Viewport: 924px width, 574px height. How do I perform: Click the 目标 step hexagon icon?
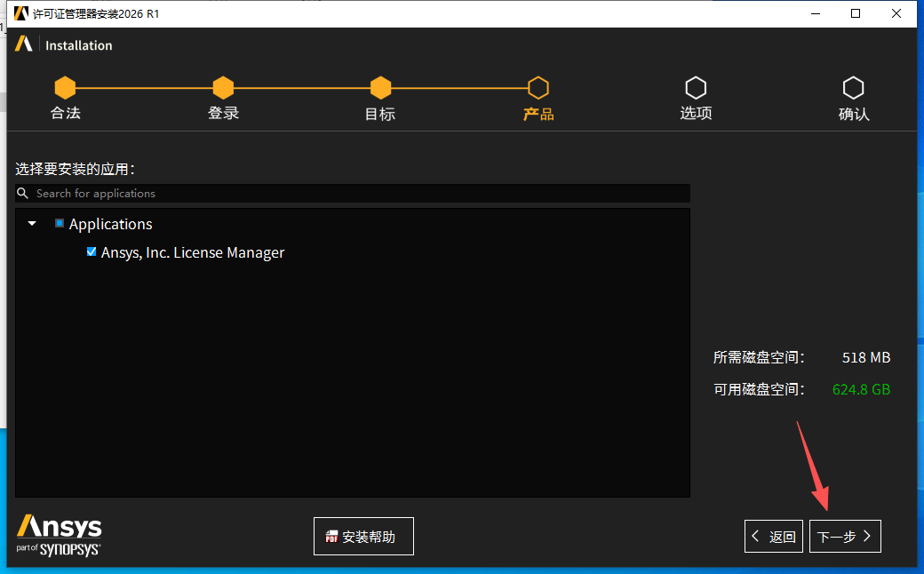[x=380, y=88]
